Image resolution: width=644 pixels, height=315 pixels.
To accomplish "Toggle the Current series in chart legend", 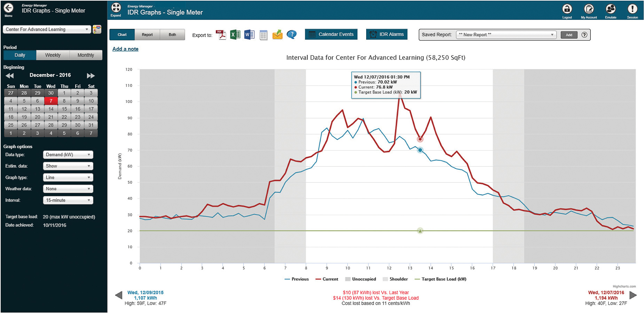I will coord(327,279).
